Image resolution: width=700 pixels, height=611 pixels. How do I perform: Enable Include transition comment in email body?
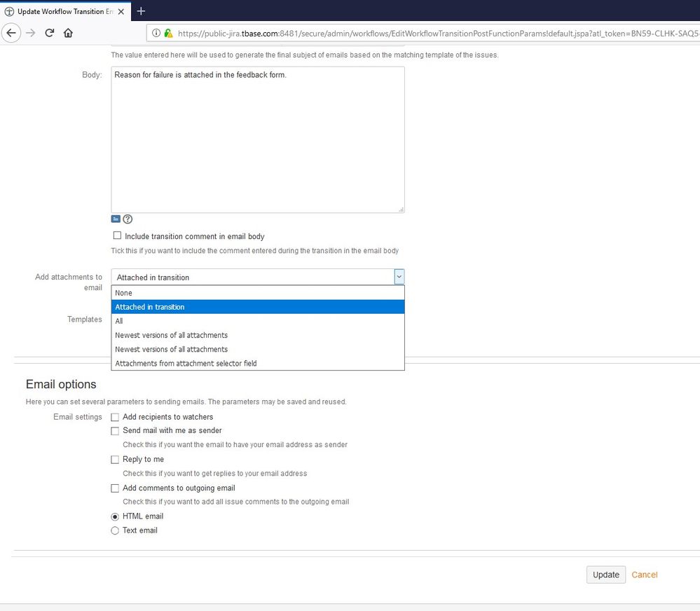117,236
